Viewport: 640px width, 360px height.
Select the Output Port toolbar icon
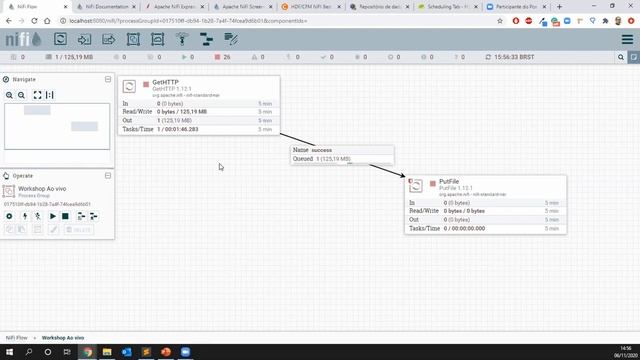(x=109, y=39)
